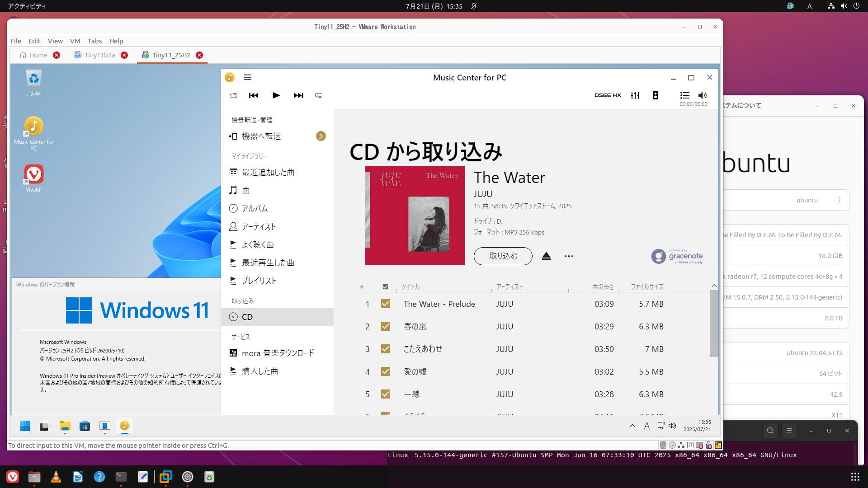Switch to the Tiny11b2a VM tab
This screenshot has width=868, height=488.
pos(95,55)
